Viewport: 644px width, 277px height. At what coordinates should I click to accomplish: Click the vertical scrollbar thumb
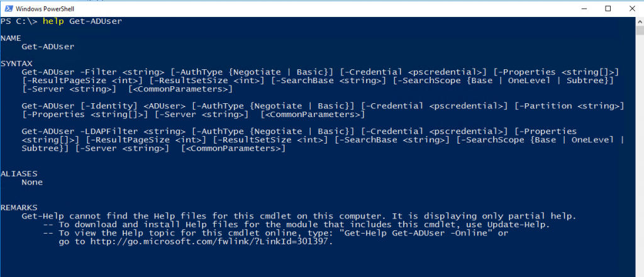[x=640, y=31]
